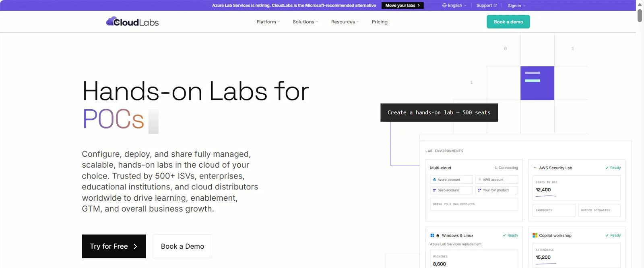Click the Try for Free button

[x=114, y=246]
